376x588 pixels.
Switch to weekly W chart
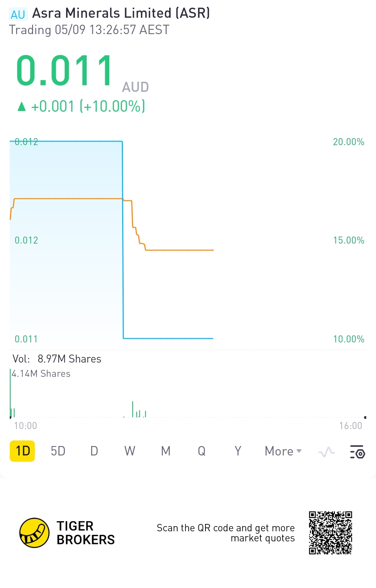130,451
